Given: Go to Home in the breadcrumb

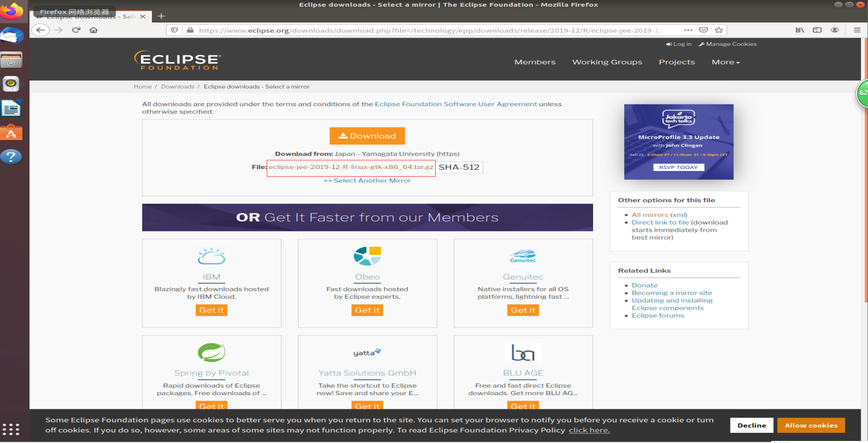Looking at the screenshot, I should point(143,87).
